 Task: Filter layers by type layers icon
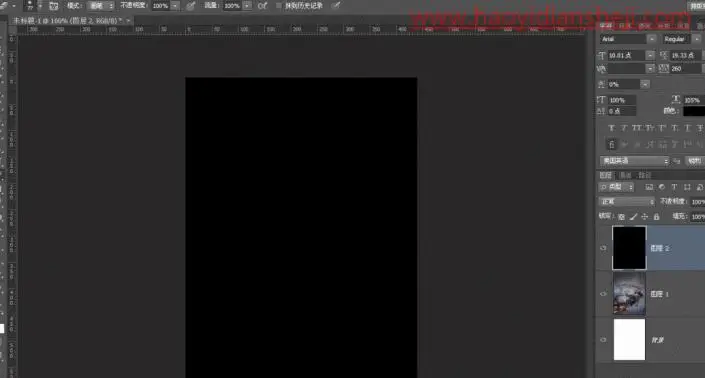click(x=674, y=187)
